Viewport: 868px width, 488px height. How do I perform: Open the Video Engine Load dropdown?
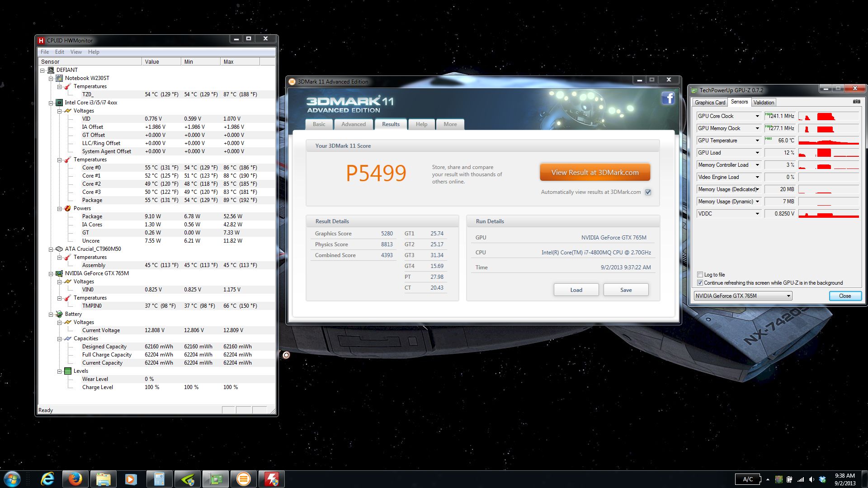coord(757,177)
